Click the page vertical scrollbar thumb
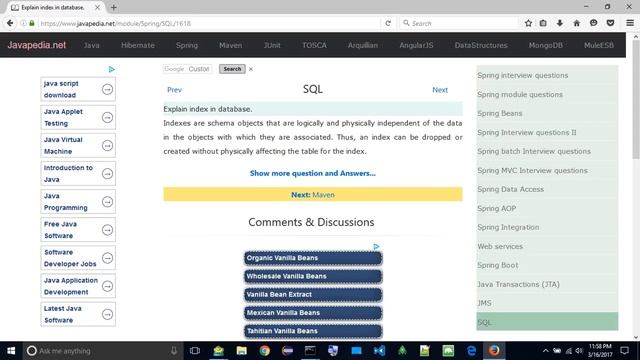Viewport: 640px width, 360px height. click(x=636, y=100)
